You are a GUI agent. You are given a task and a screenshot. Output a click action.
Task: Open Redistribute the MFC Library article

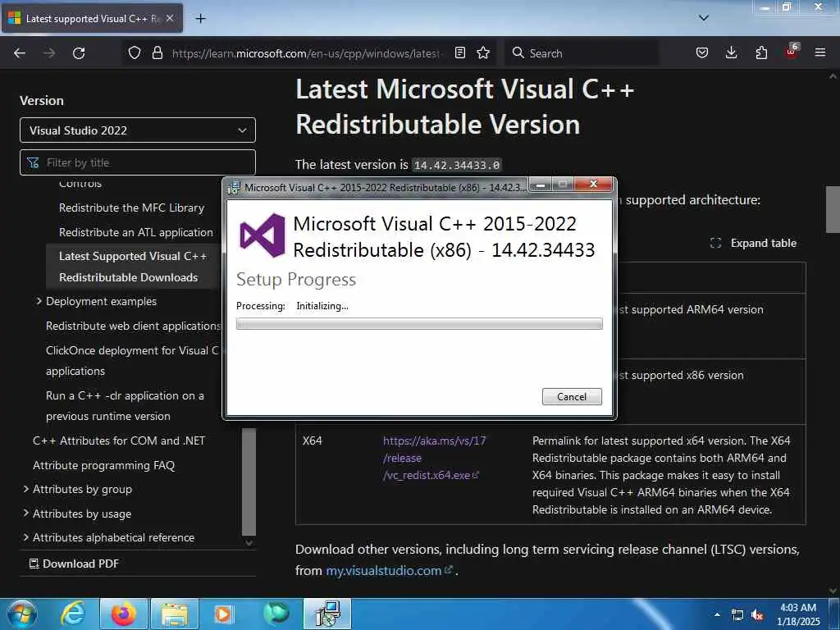[x=132, y=208]
